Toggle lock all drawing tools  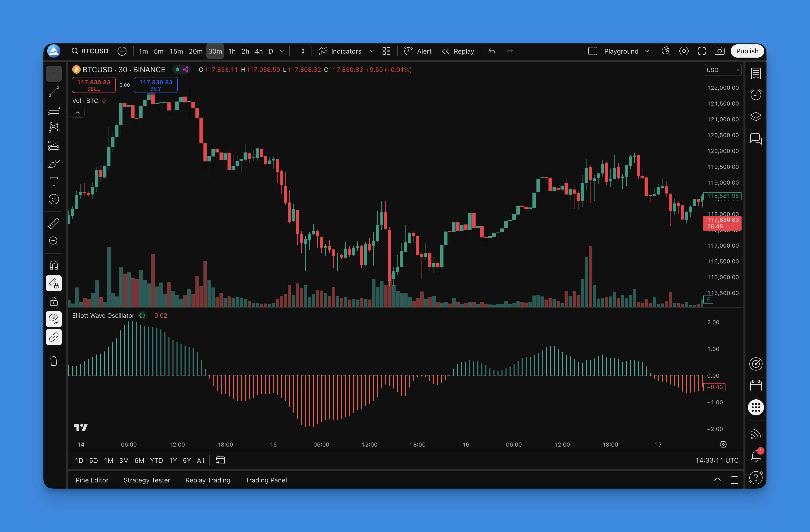point(54,301)
